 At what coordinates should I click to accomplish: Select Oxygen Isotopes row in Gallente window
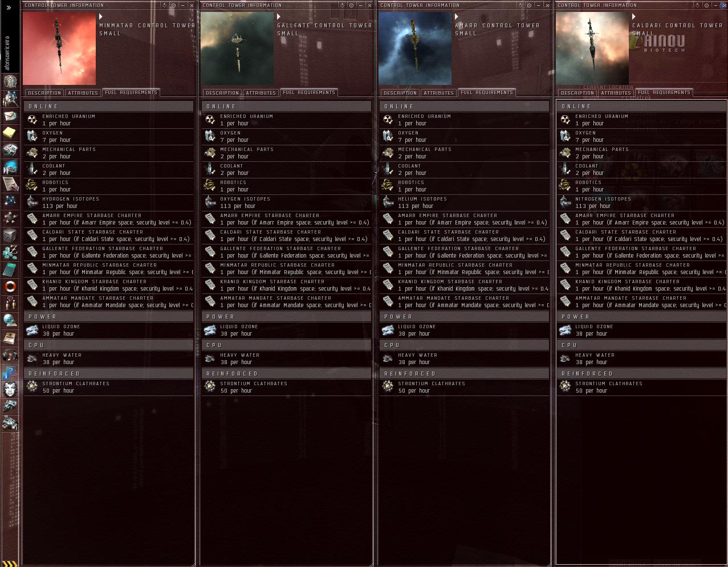tap(287, 203)
